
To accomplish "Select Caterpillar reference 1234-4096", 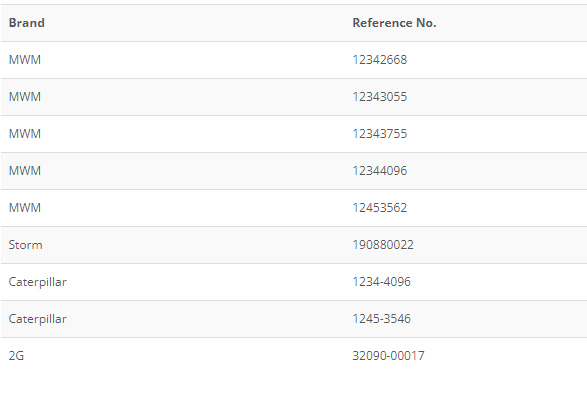I will pos(381,282).
